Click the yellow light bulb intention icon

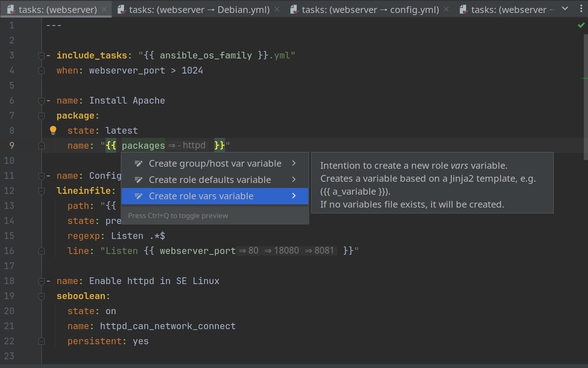point(53,130)
